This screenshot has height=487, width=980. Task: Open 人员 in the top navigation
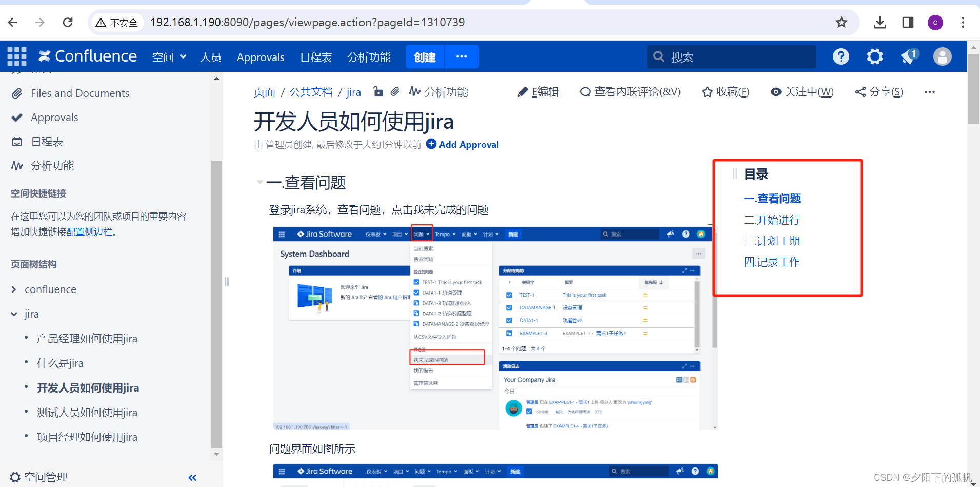click(211, 57)
